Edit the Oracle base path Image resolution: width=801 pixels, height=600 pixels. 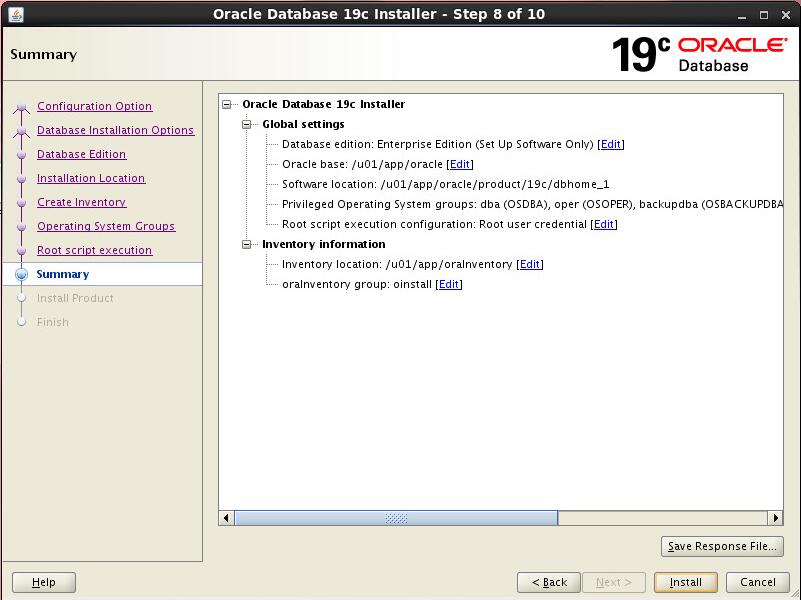tap(460, 164)
